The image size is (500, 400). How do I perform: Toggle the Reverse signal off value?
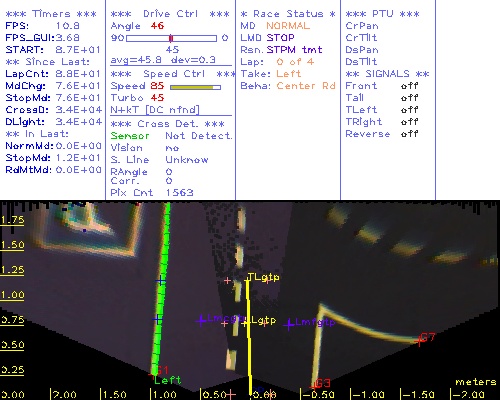coord(409,134)
